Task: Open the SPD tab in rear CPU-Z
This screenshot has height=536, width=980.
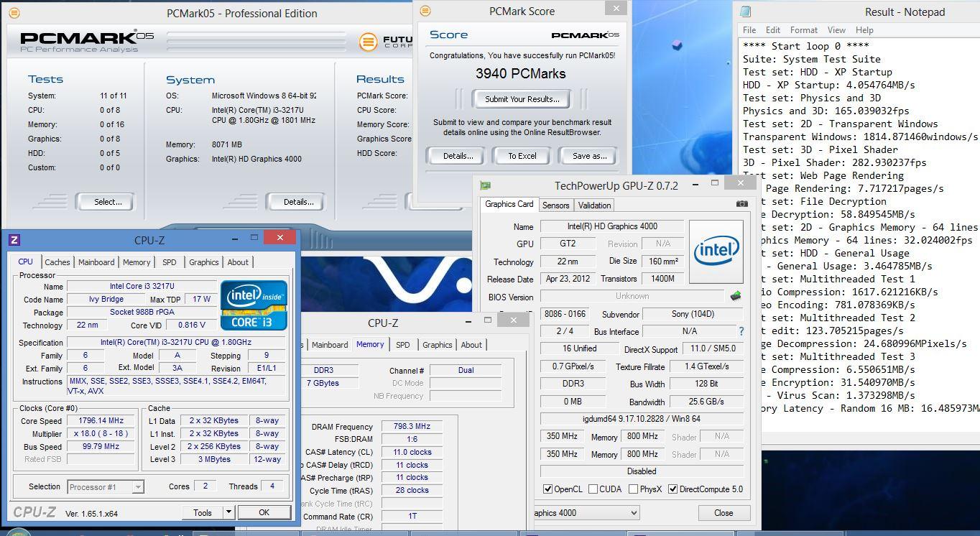Action: pyautogui.click(x=402, y=345)
